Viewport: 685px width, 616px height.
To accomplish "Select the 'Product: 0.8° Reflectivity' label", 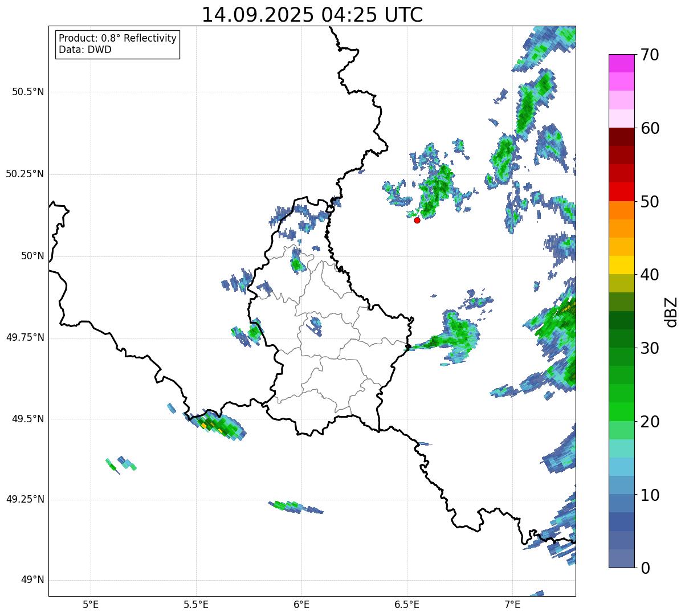I will (117, 38).
